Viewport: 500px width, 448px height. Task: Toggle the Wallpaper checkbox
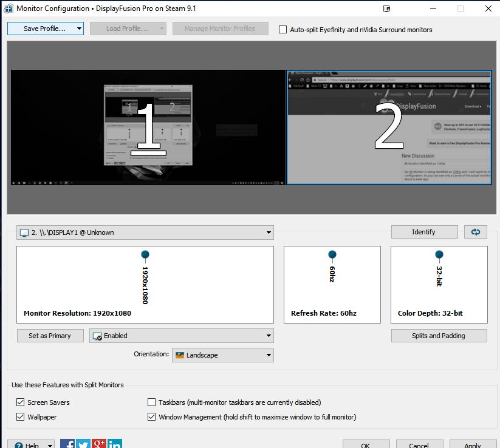tap(19, 417)
